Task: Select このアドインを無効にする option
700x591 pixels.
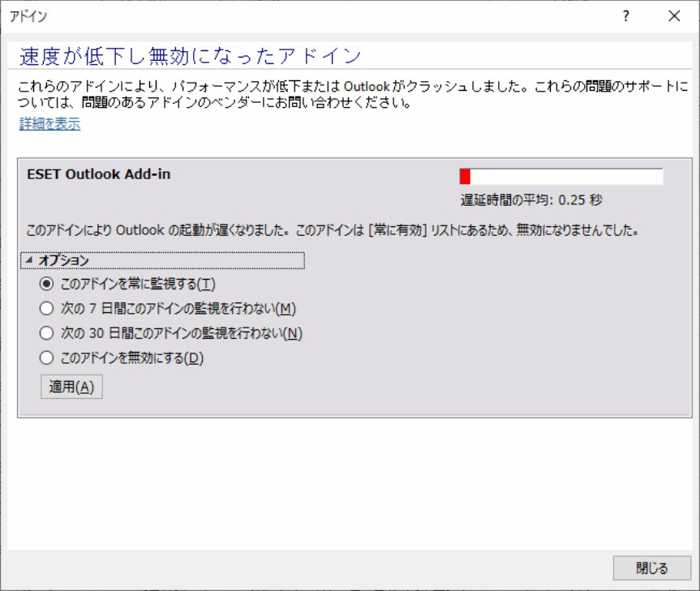Action: click(122, 358)
